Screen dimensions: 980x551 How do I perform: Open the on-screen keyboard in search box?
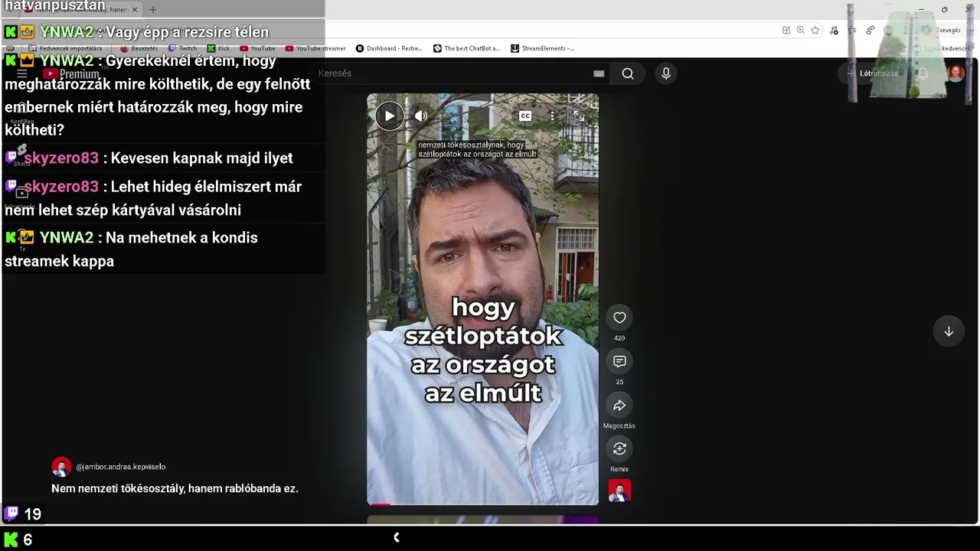click(599, 73)
